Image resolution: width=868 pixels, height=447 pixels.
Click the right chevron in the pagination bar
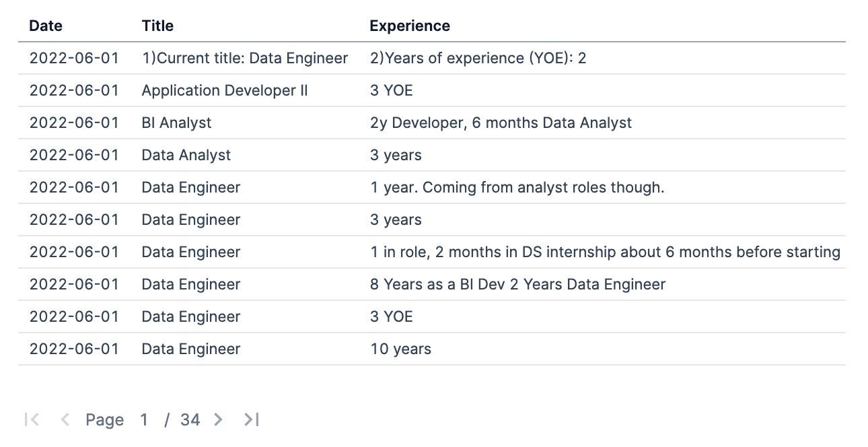pos(218,419)
